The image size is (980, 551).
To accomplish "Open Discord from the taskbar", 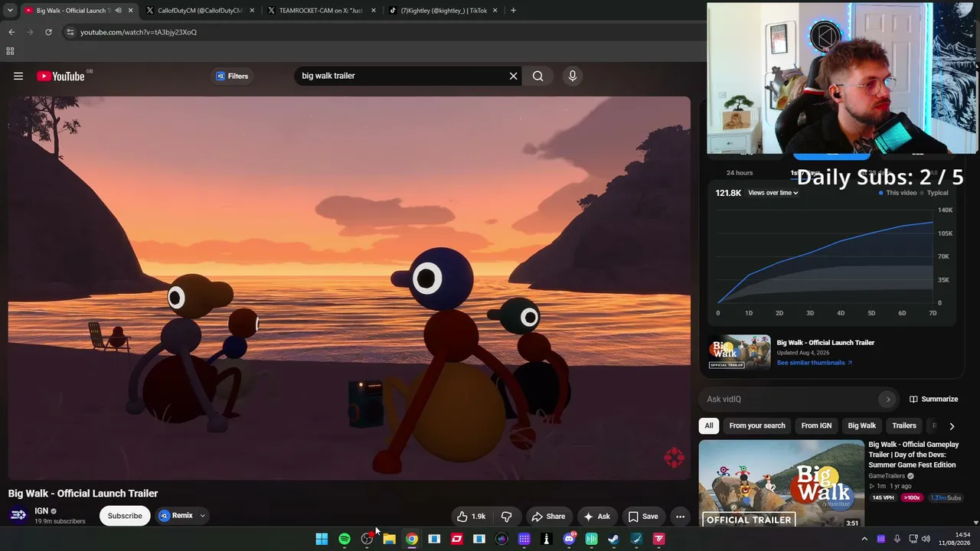I will 569,539.
